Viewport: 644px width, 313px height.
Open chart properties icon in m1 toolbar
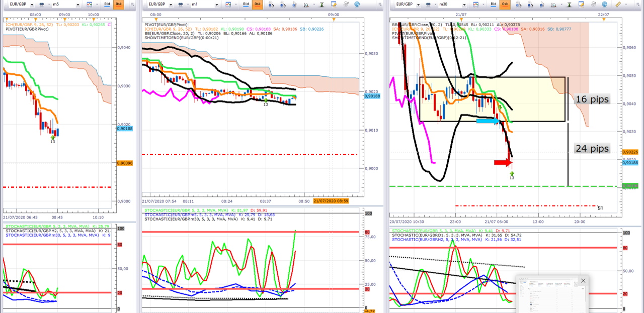tap(334, 4)
